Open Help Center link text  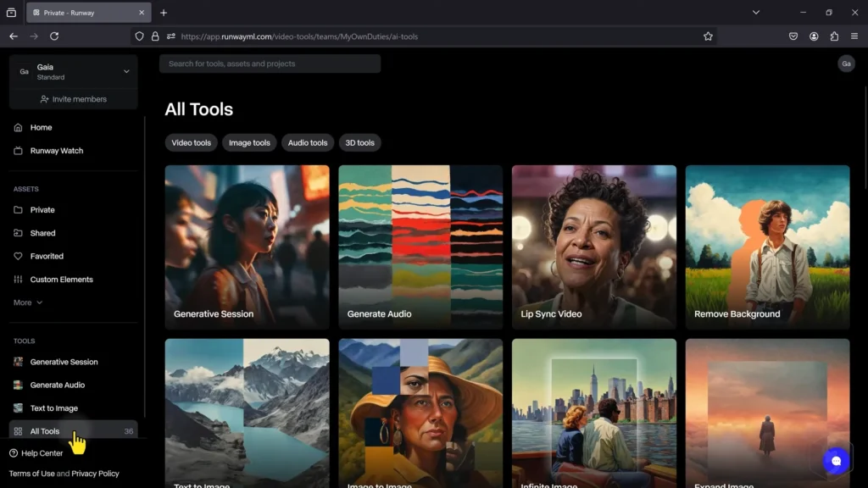(x=42, y=453)
